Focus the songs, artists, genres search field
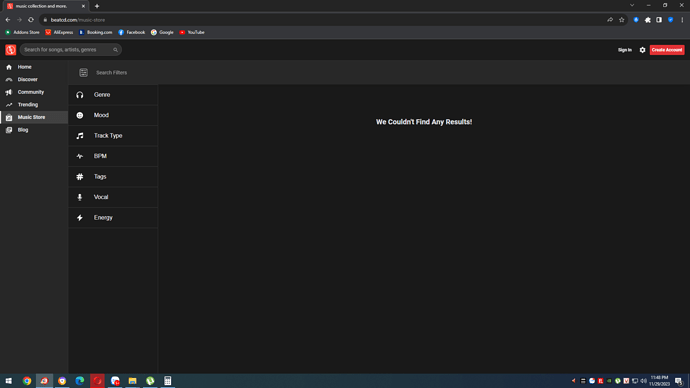Image resolution: width=690 pixels, height=388 pixels. (x=71, y=50)
